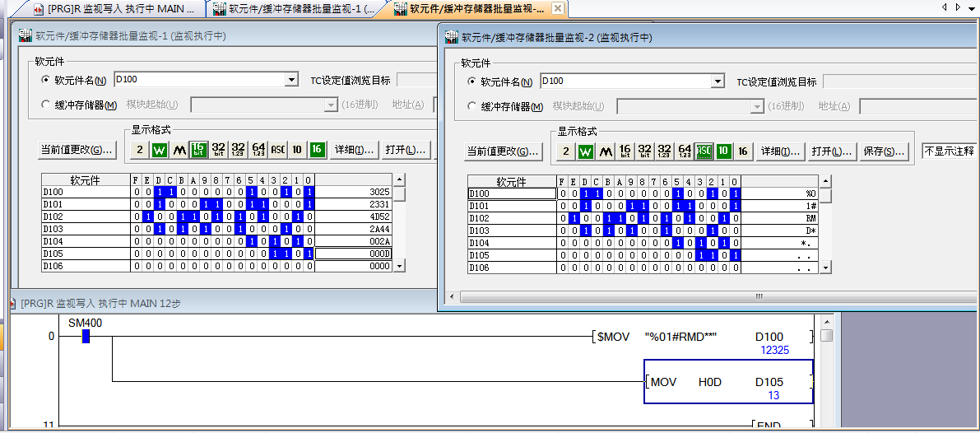Select 16-bit integer format in monitor-1 window
This screenshot has height=433, width=980.
(x=198, y=150)
